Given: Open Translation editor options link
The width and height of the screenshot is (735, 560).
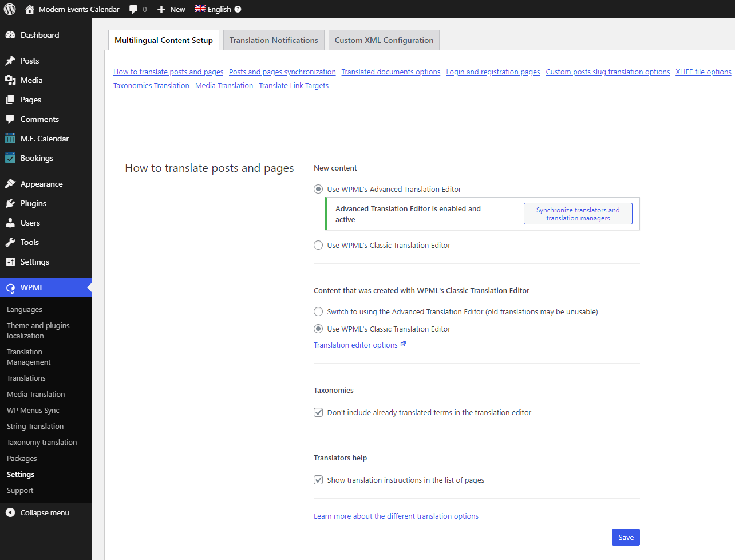Looking at the screenshot, I should (355, 345).
